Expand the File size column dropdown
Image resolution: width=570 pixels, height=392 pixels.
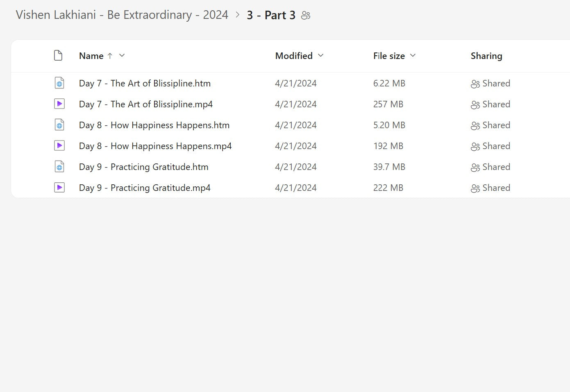coord(413,56)
